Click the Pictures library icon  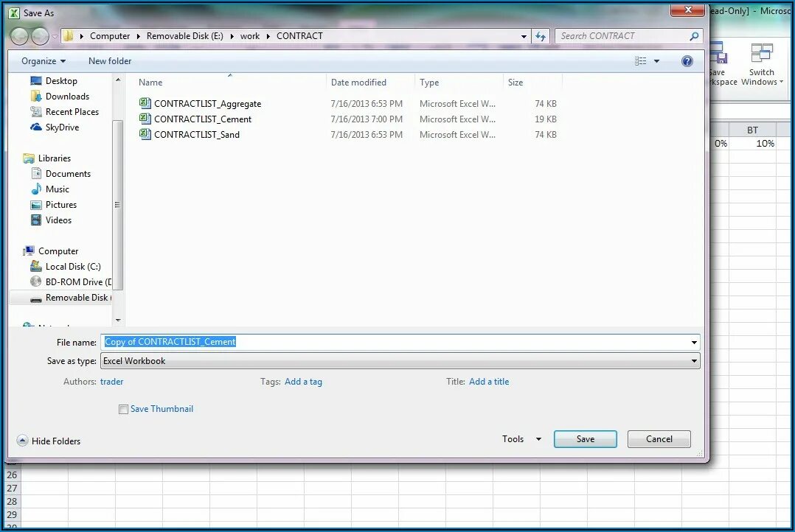coord(36,205)
